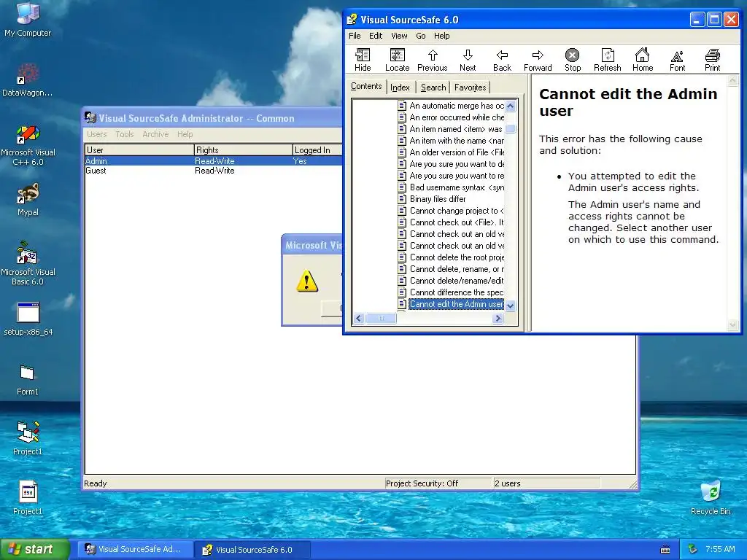Select 'Cannot delete the root proje' topic
Viewport: 747px width, 560px height.
[x=451, y=257]
